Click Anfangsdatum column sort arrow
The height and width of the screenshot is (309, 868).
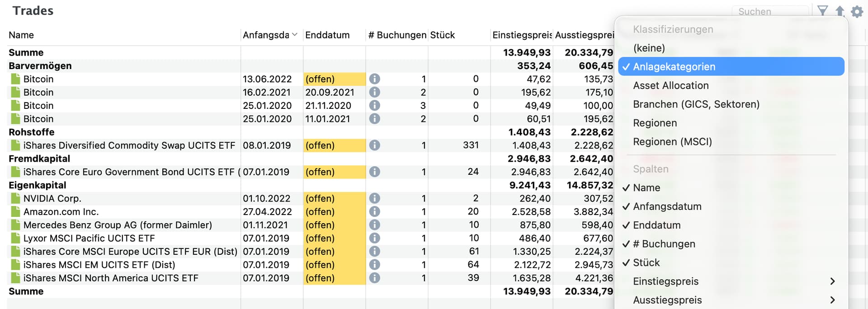coord(295,35)
